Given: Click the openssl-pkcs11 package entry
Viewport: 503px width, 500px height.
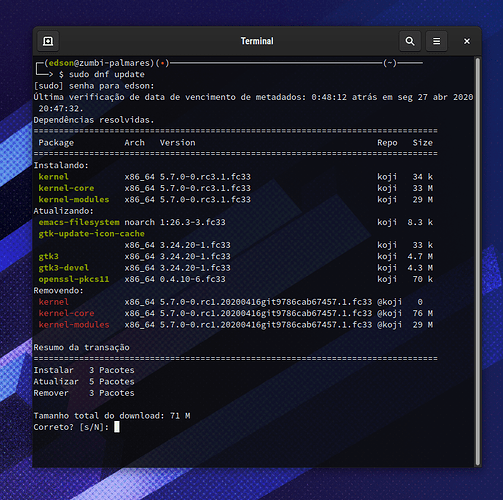Looking at the screenshot, I should point(74,279).
